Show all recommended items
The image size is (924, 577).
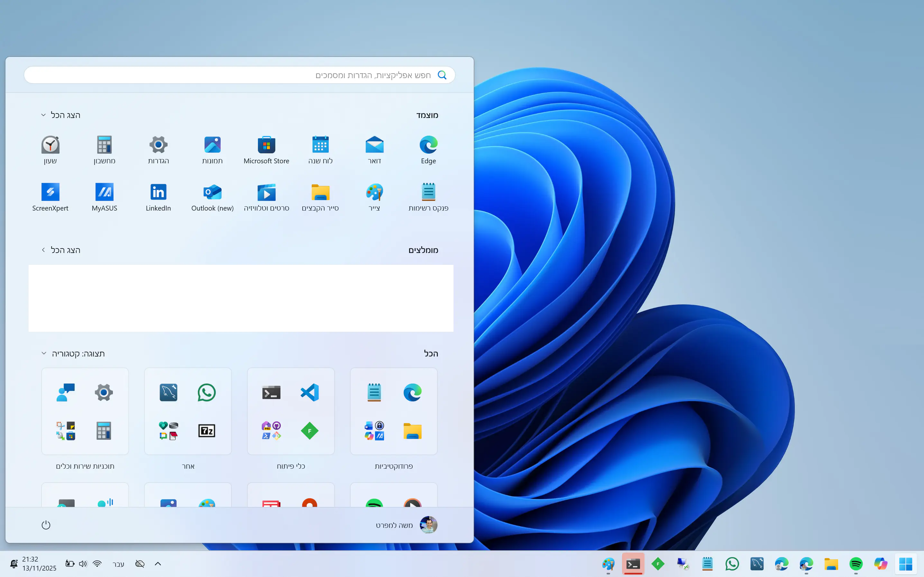[60, 250]
